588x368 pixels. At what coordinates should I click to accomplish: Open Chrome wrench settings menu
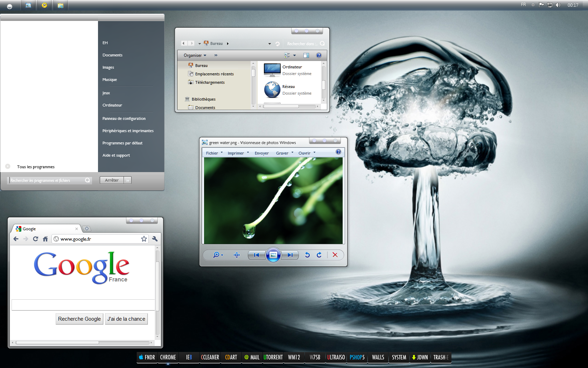[155, 239]
